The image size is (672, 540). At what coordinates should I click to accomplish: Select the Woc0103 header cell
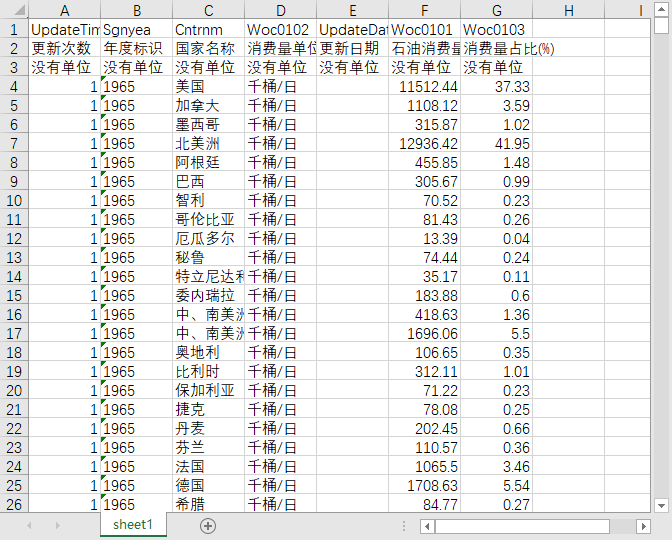[x=496, y=29]
